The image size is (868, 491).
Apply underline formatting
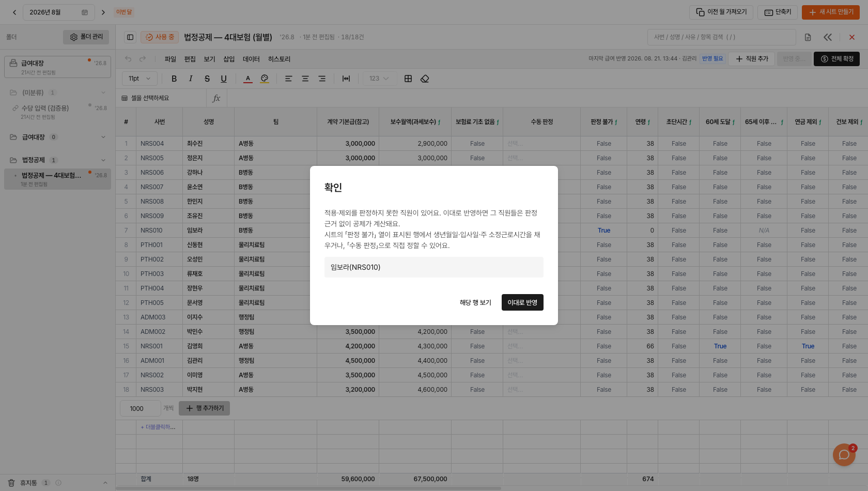pos(224,79)
